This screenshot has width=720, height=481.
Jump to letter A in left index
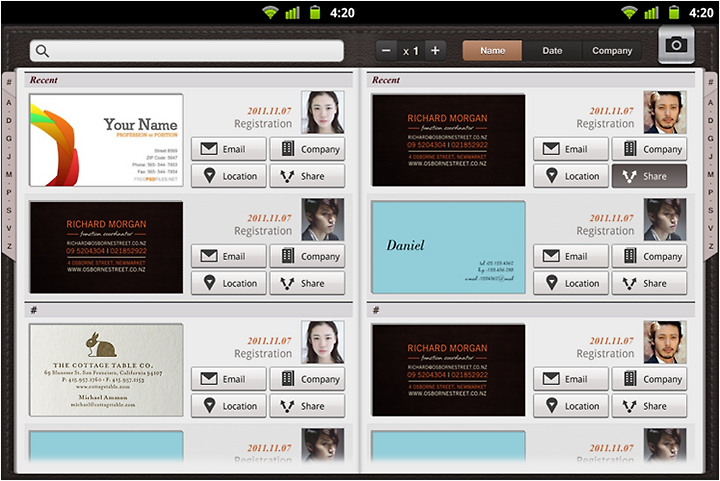(x=9, y=103)
